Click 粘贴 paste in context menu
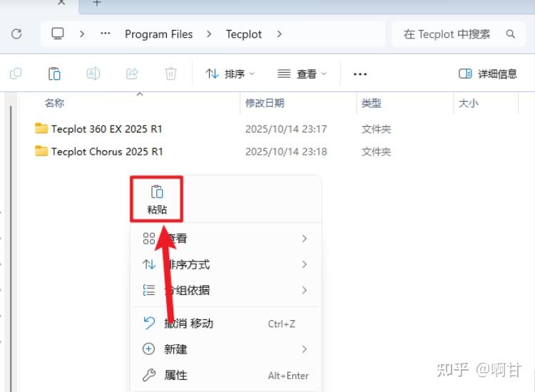 click(157, 200)
